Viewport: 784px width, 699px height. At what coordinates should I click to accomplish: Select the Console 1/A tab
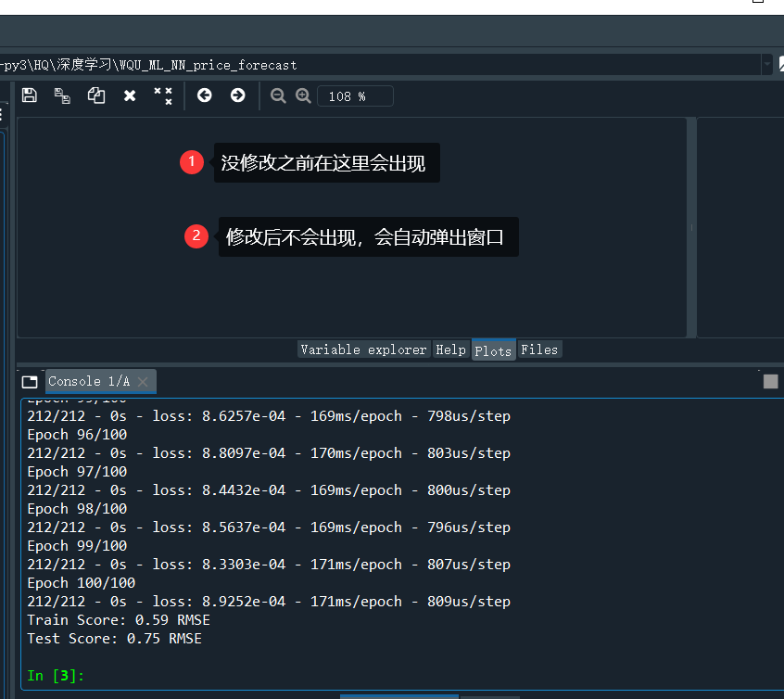click(x=93, y=381)
